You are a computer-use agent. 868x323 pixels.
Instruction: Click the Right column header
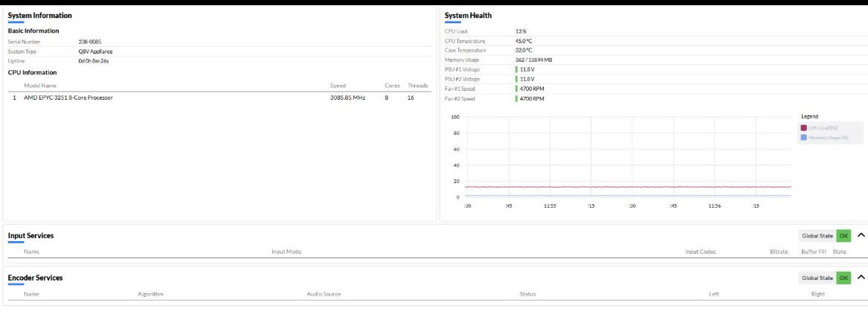pos(817,294)
